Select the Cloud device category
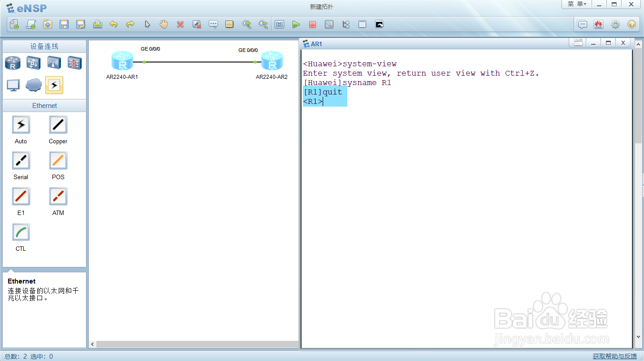Screen dimensions: 644x361 coord(34,85)
